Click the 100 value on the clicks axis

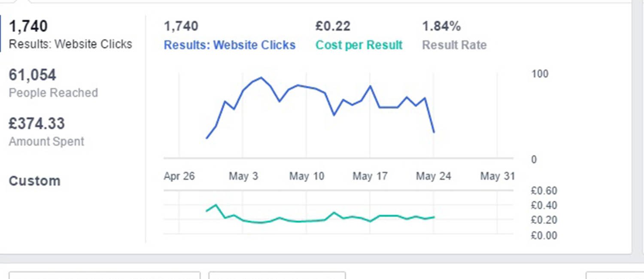click(x=540, y=74)
